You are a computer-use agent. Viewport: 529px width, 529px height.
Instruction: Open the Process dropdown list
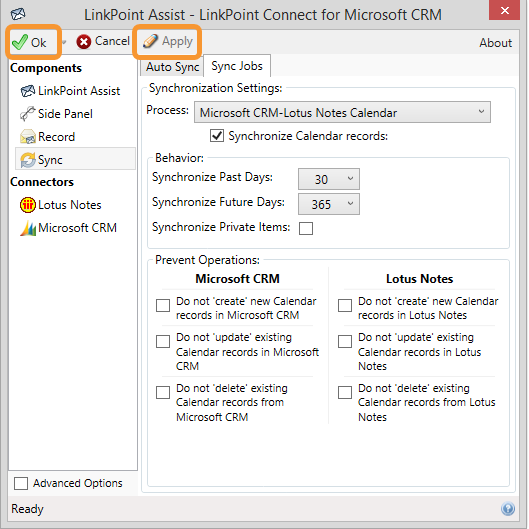click(342, 112)
